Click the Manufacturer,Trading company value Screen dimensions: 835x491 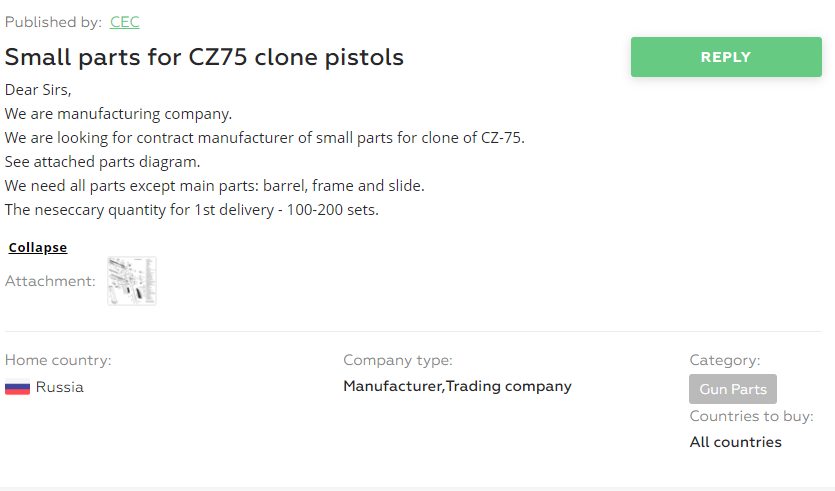[457, 386]
